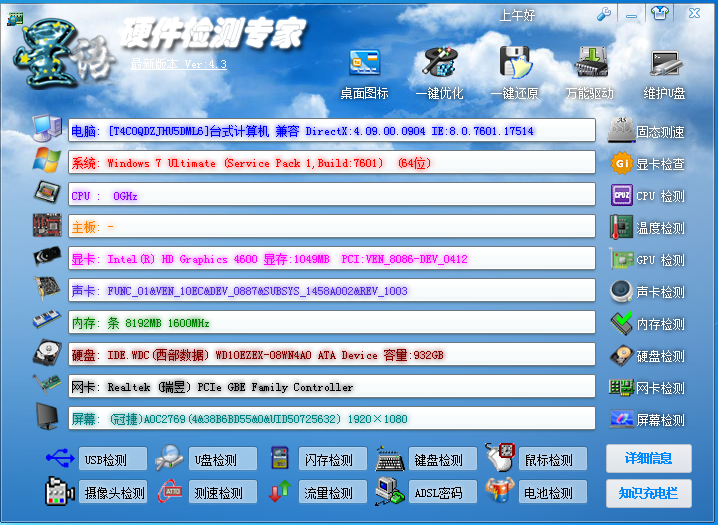Image resolution: width=718 pixels, height=525 pixels.
Task: Click the hard drive icon beside 硬盘 row
Action: click(x=47, y=352)
